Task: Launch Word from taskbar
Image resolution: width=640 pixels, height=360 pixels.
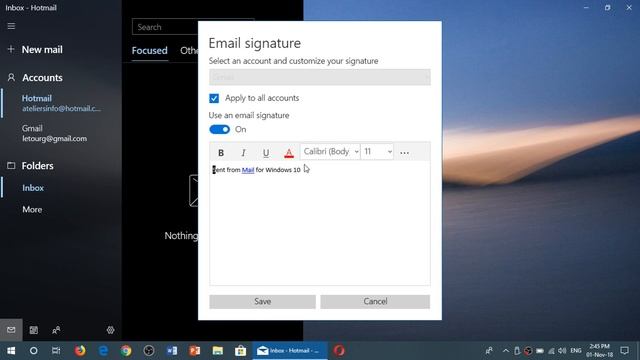Action: (x=172, y=351)
